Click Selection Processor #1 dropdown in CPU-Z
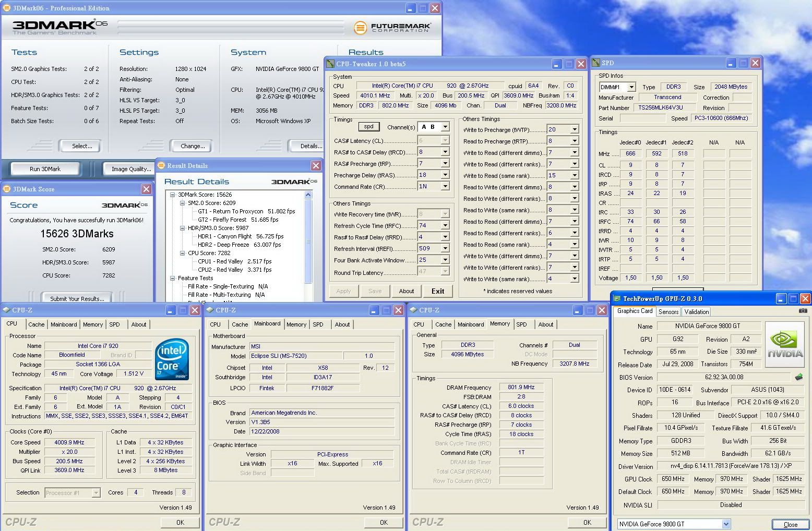 pyautogui.click(x=72, y=492)
